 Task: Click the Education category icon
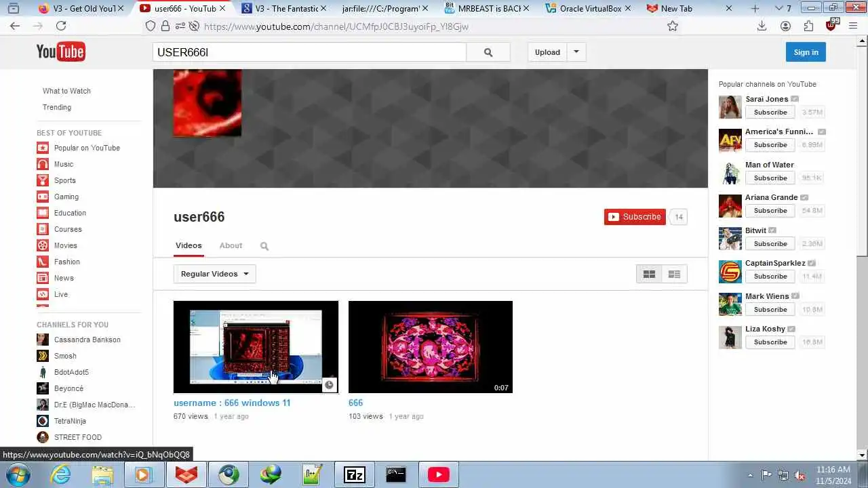(x=43, y=213)
